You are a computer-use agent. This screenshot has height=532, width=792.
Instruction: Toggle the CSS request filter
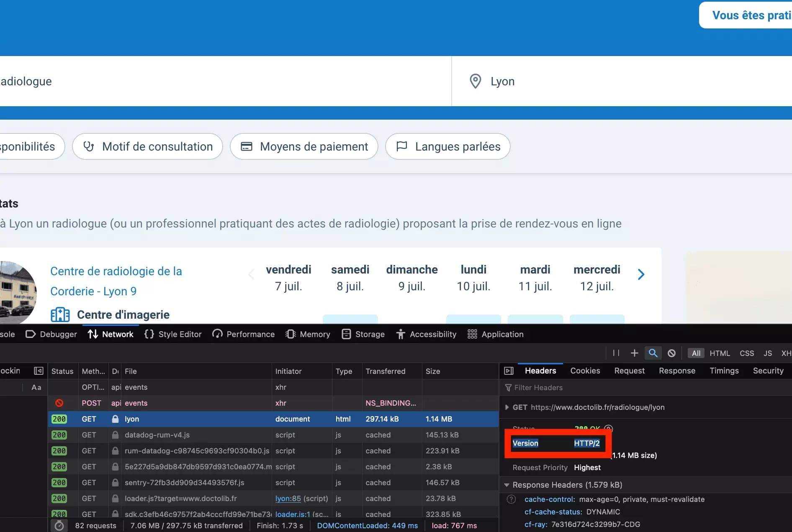pos(747,353)
